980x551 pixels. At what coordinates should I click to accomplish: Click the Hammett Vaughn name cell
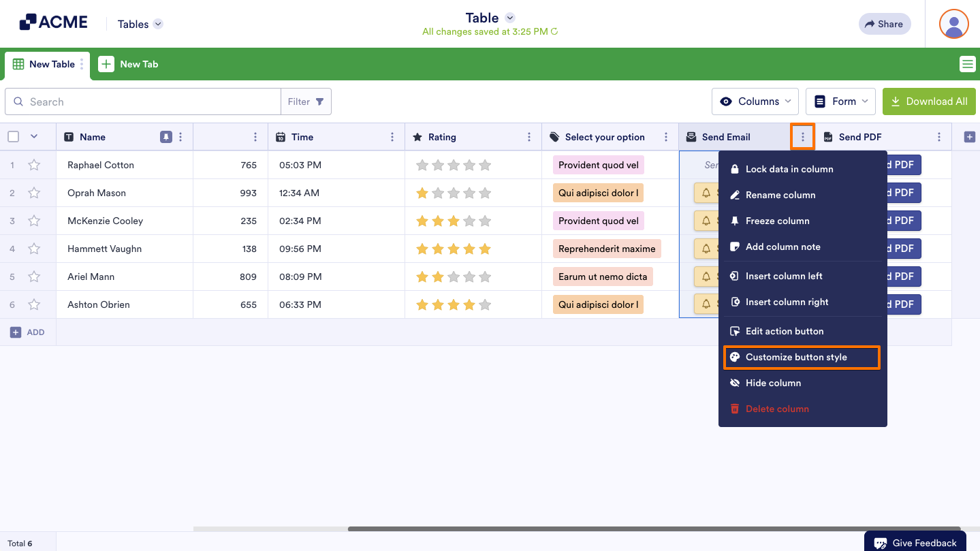[125, 249]
